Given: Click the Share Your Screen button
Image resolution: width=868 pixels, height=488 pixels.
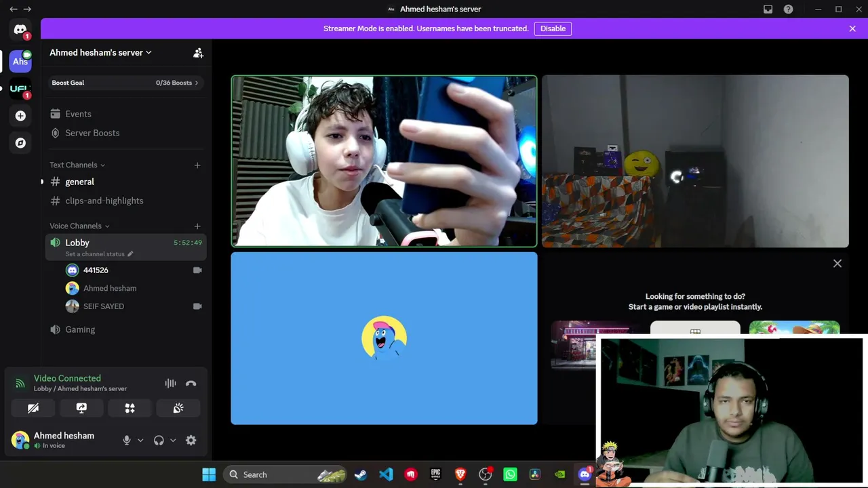Looking at the screenshot, I should coord(81,408).
